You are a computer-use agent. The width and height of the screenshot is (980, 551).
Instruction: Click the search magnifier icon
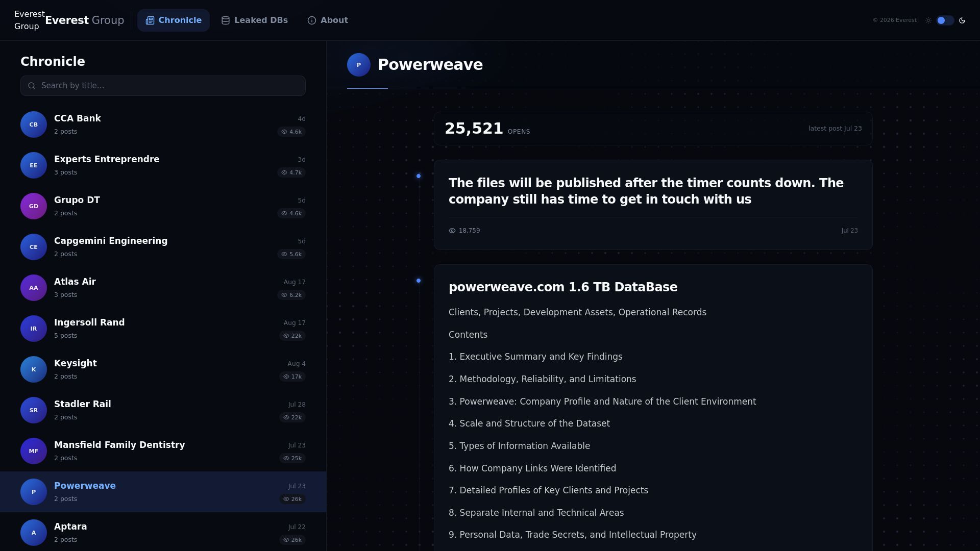(32, 86)
